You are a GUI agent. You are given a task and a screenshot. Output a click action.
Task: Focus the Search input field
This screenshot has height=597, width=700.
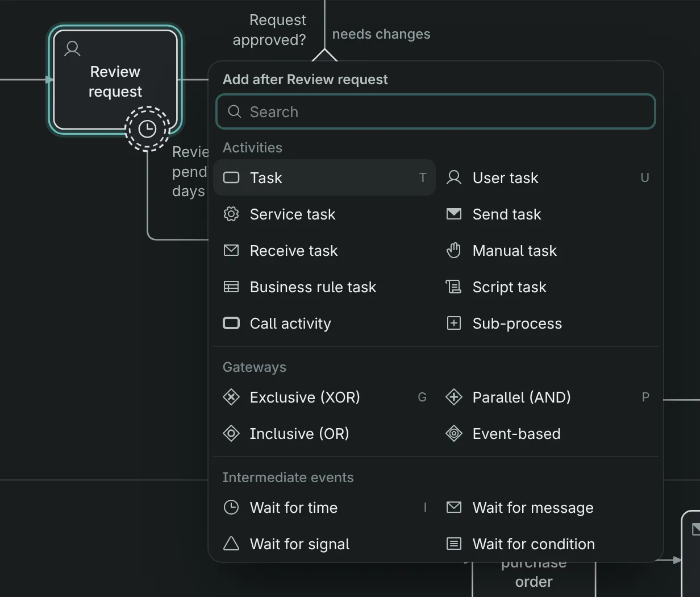tap(436, 111)
